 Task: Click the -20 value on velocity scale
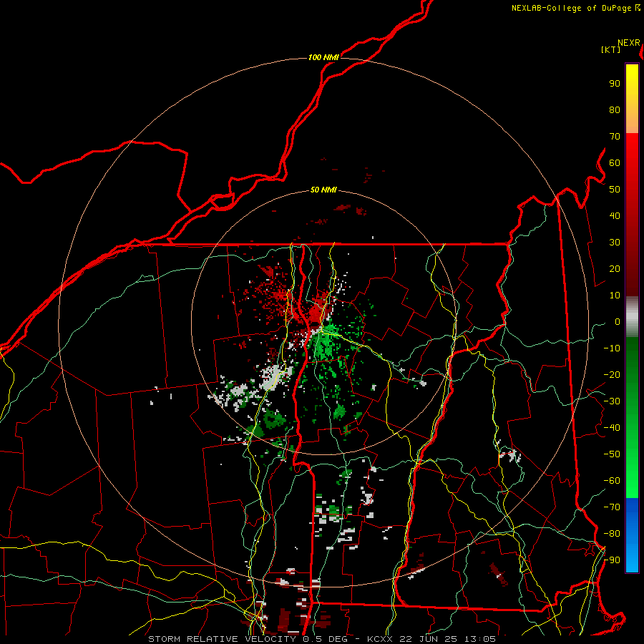point(612,374)
